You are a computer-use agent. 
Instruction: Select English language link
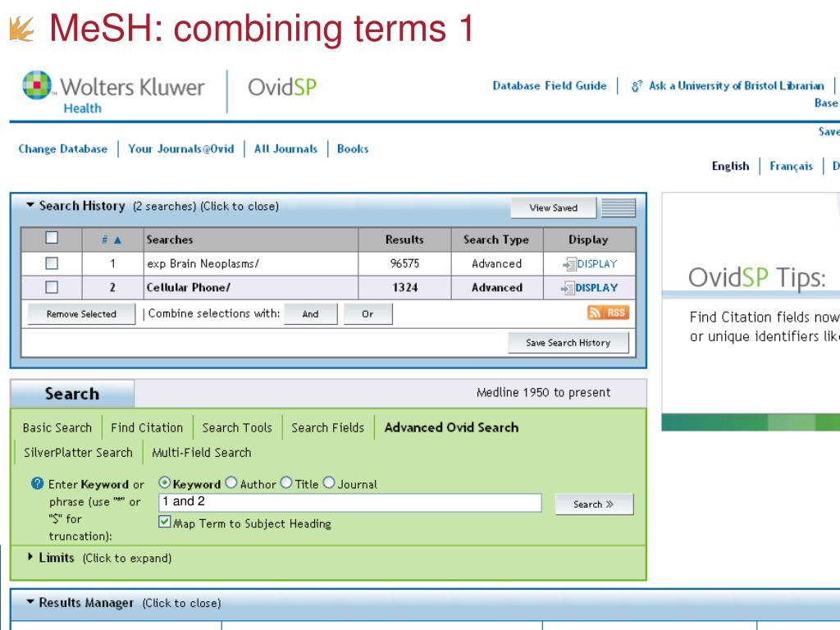(x=731, y=166)
